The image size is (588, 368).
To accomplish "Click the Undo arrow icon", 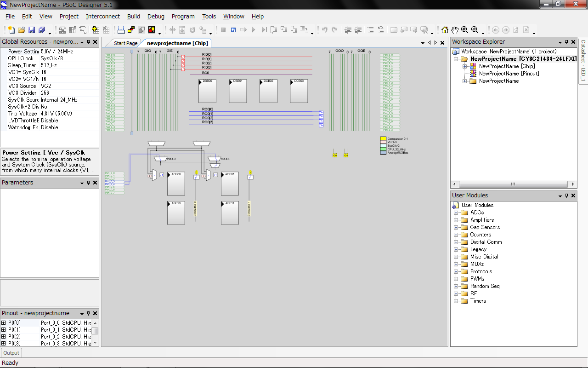I will pos(324,30).
